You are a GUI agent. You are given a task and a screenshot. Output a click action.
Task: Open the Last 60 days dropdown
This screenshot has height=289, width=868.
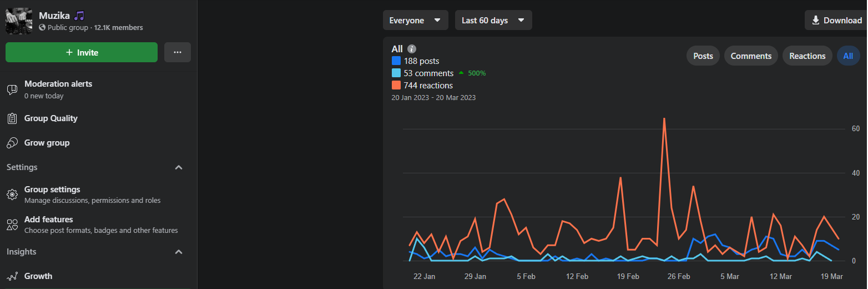[x=493, y=21]
